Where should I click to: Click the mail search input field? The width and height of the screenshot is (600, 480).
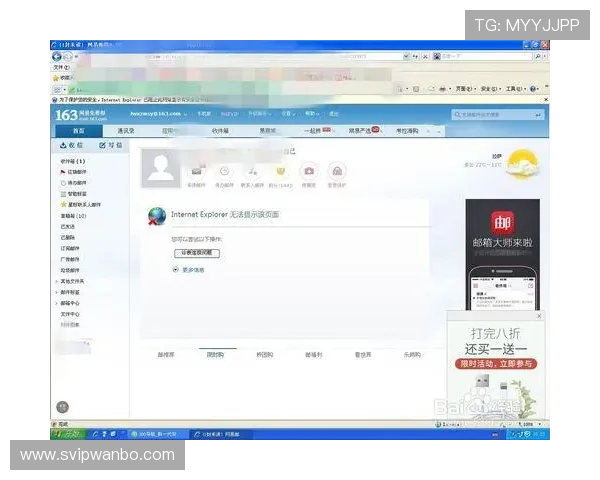(498, 114)
